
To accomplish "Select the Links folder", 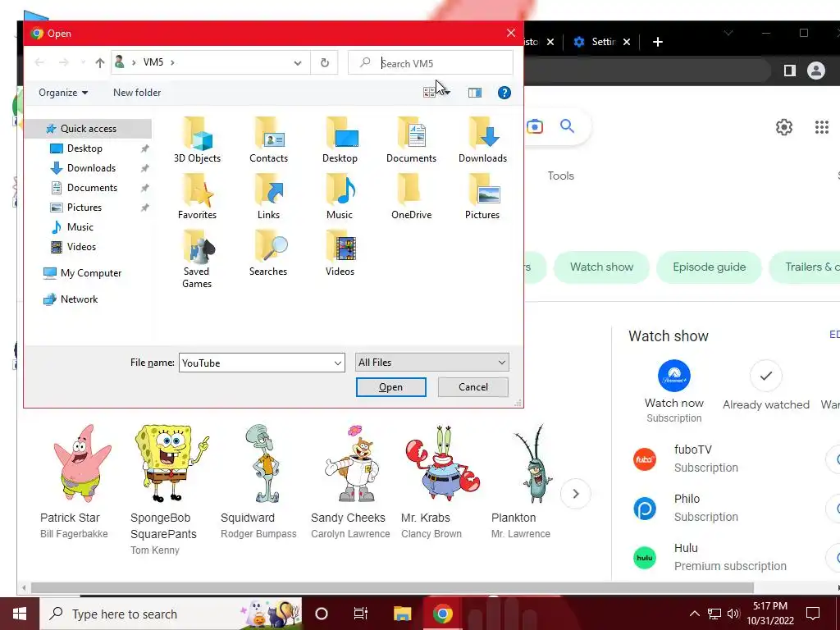I will click(268, 197).
